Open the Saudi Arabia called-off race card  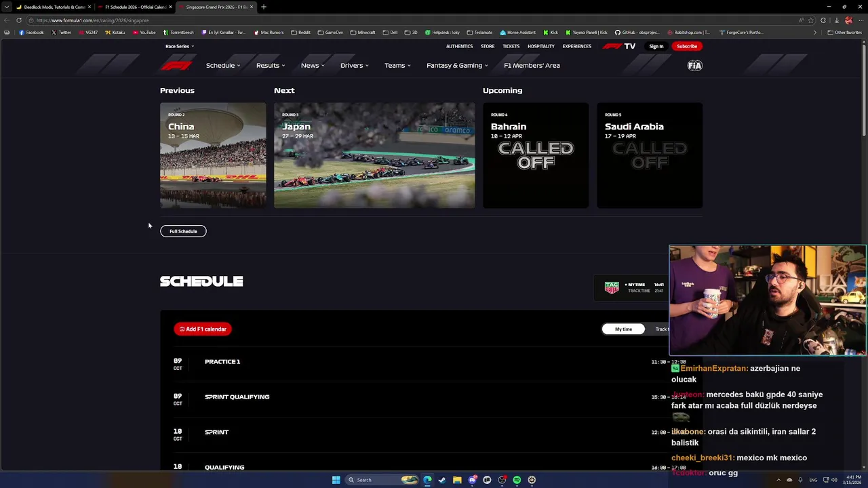(650, 155)
